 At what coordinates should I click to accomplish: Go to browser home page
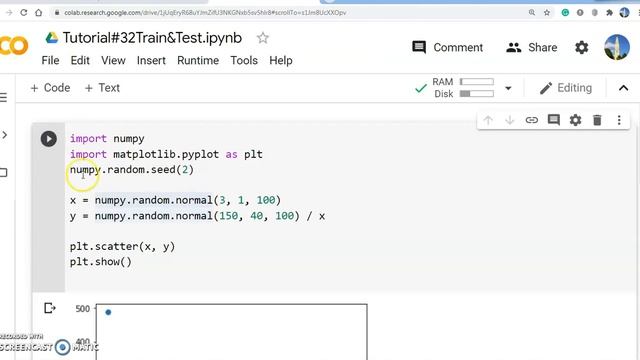coord(38,13)
